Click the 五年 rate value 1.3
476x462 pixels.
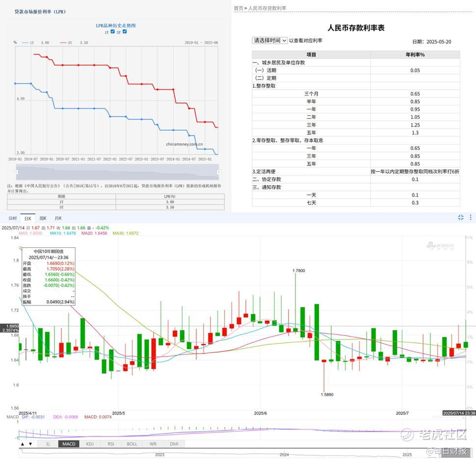(415, 132)
